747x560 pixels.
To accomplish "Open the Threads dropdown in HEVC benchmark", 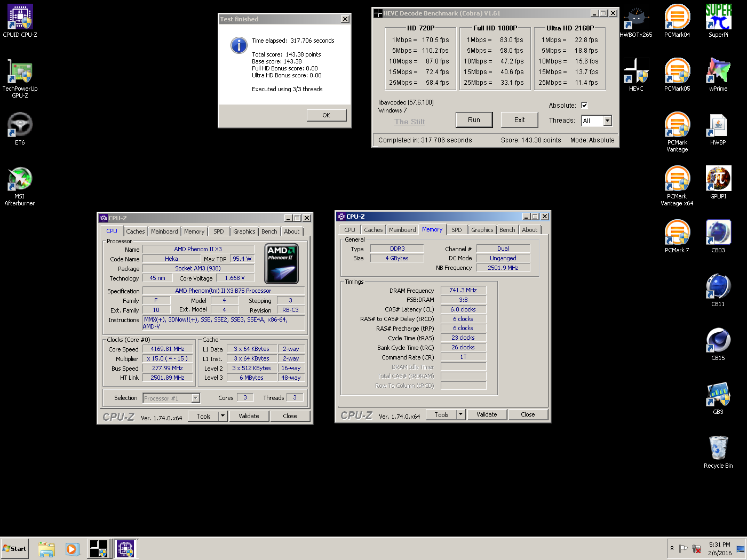I will (607, 121).
